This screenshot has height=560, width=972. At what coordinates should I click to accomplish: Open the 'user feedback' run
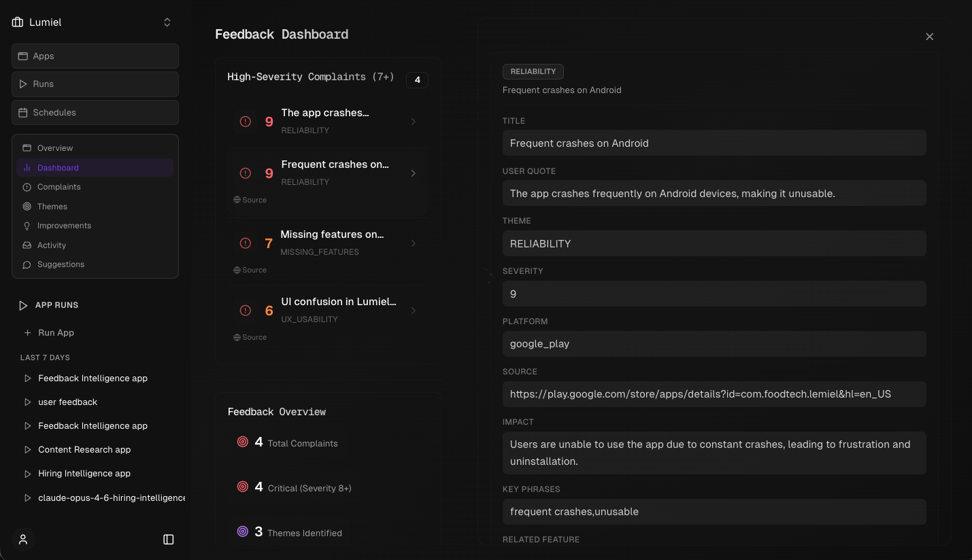coord(67,402)
